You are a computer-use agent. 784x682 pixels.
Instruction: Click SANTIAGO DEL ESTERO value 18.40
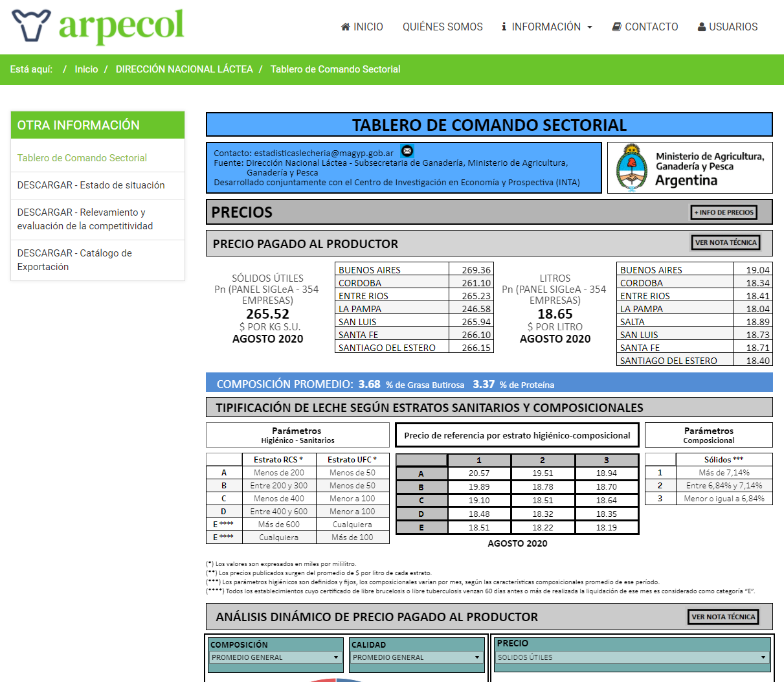pos(758,361)
